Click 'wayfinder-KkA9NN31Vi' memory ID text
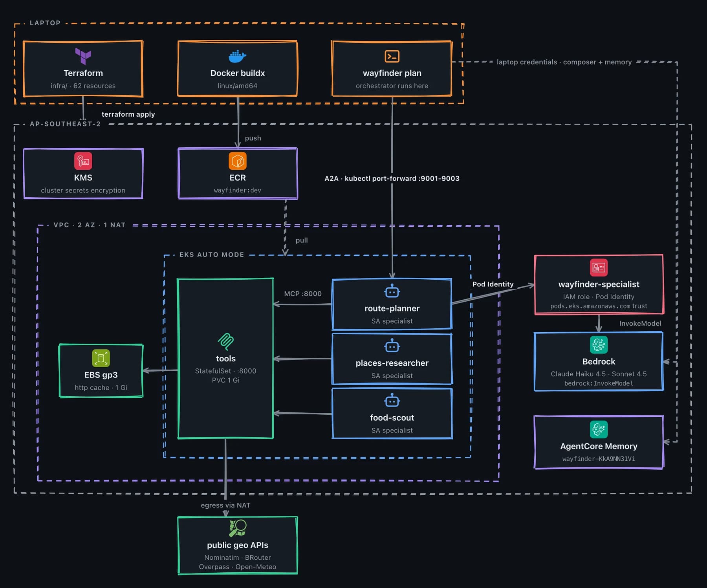Viewport: 707px width, 588px height. (599, 459)
